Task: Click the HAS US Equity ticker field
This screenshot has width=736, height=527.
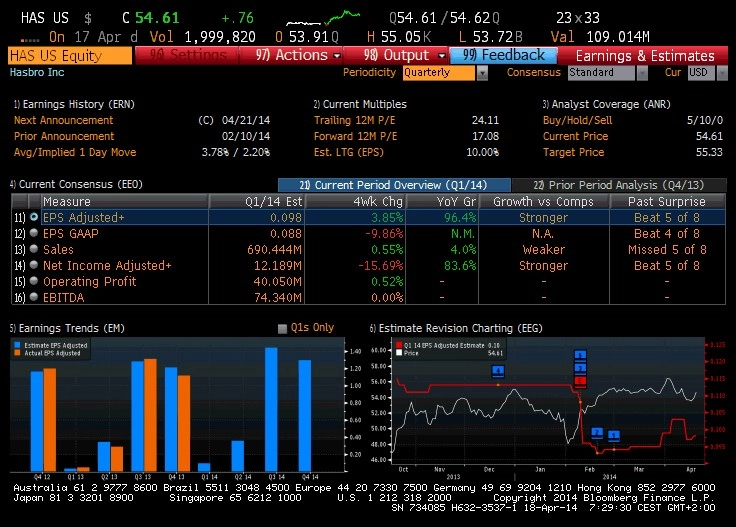Action: coord(70,56)
